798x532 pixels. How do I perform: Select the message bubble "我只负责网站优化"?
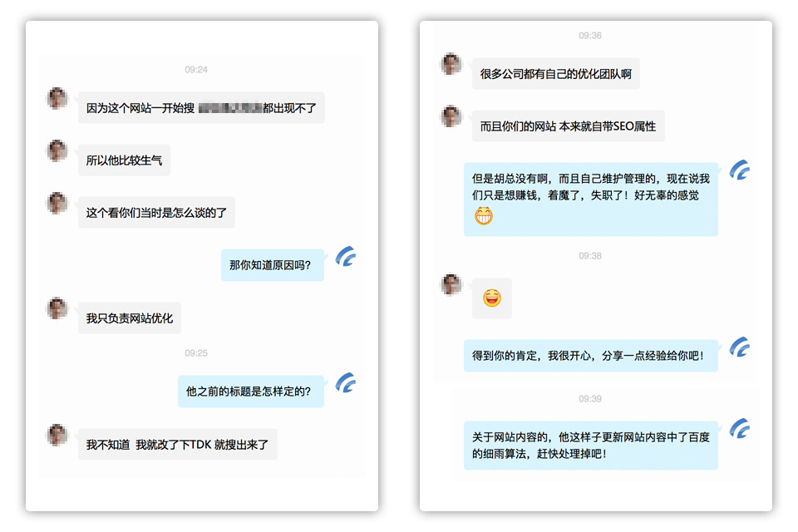[x=131, y=318]
